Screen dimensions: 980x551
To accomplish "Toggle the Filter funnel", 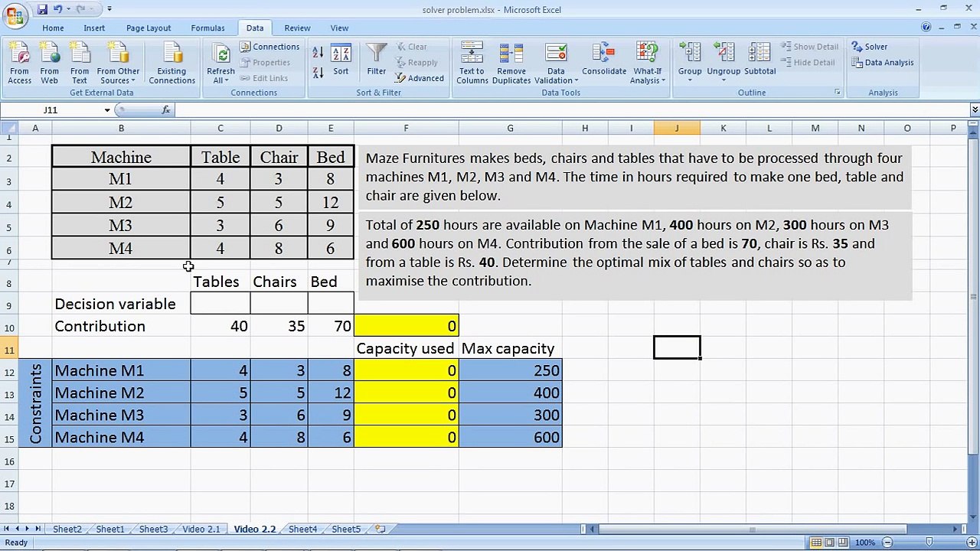I will pyautogui.click(x=376, y=61).
